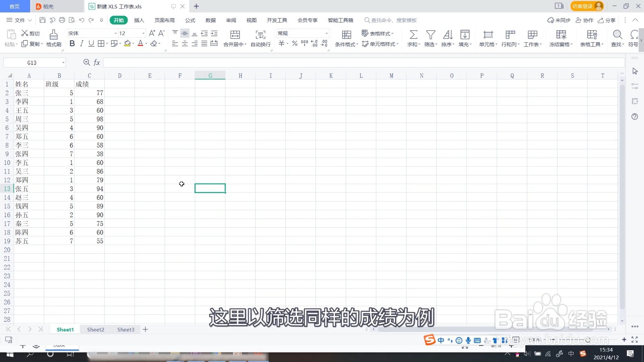Screen dimensions: 644x362
Task: Switch to the Sheet2 tab
Action: pos(95,329)
